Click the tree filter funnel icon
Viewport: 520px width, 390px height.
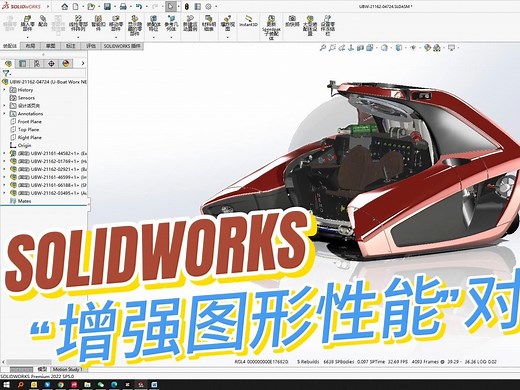click(x=6, y=73)
